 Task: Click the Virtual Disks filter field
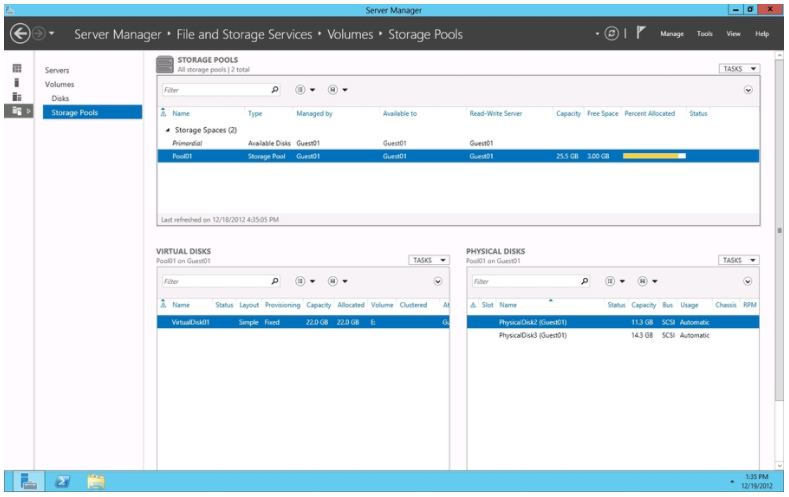(x=214, y=281)
